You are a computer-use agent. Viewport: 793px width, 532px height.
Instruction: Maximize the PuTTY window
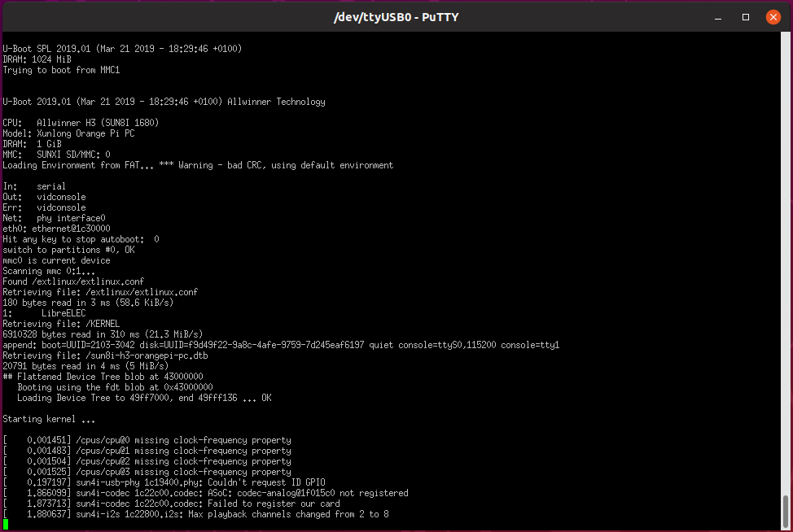[x=746, y=17]
